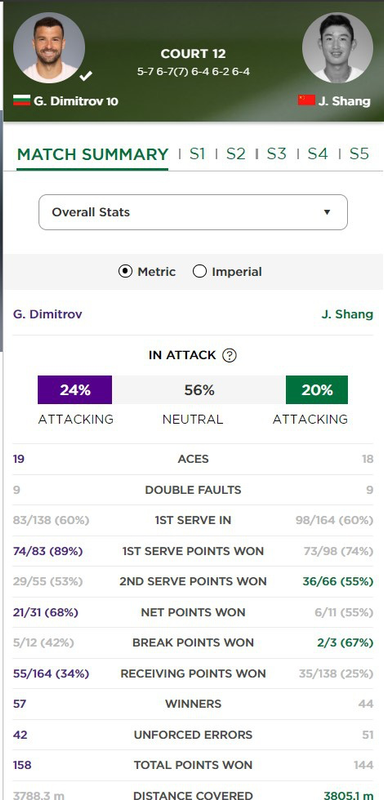Viewport: 384px width, 800px height.
Task: Switch to the Match Summary tab
Action: click(x=92, y=154)
